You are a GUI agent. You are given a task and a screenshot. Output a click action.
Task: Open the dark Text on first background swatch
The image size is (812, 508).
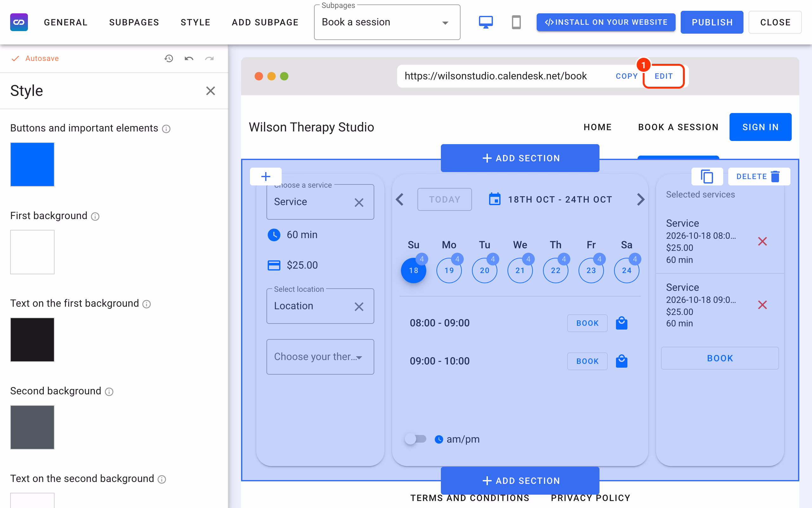point(32,340)
